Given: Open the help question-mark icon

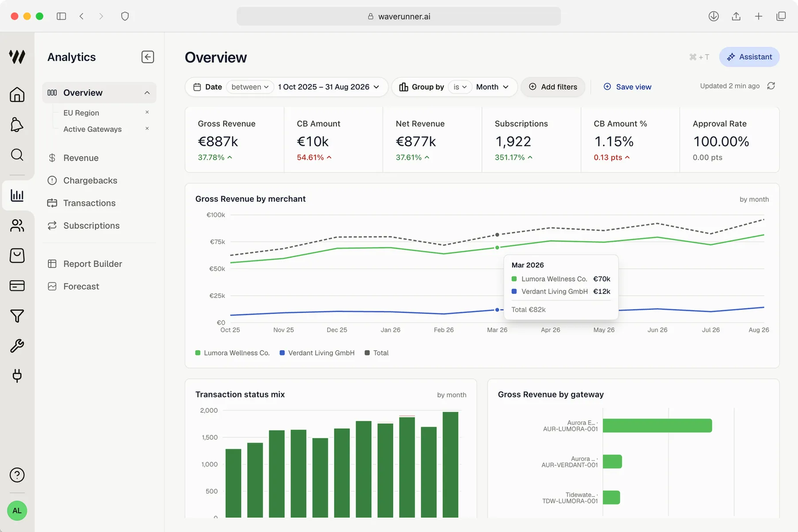Looking at the screenshot, I should coord(17,475).
